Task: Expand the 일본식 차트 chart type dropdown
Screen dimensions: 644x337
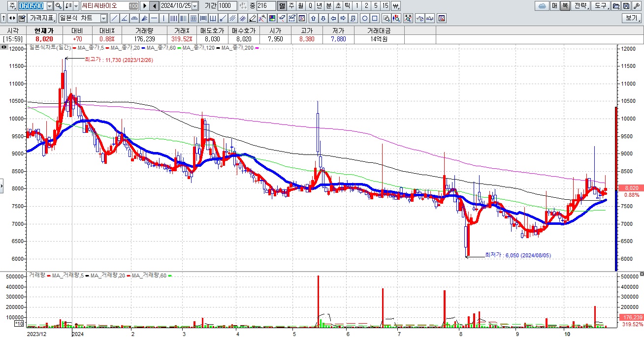Action: pos(104,18)
